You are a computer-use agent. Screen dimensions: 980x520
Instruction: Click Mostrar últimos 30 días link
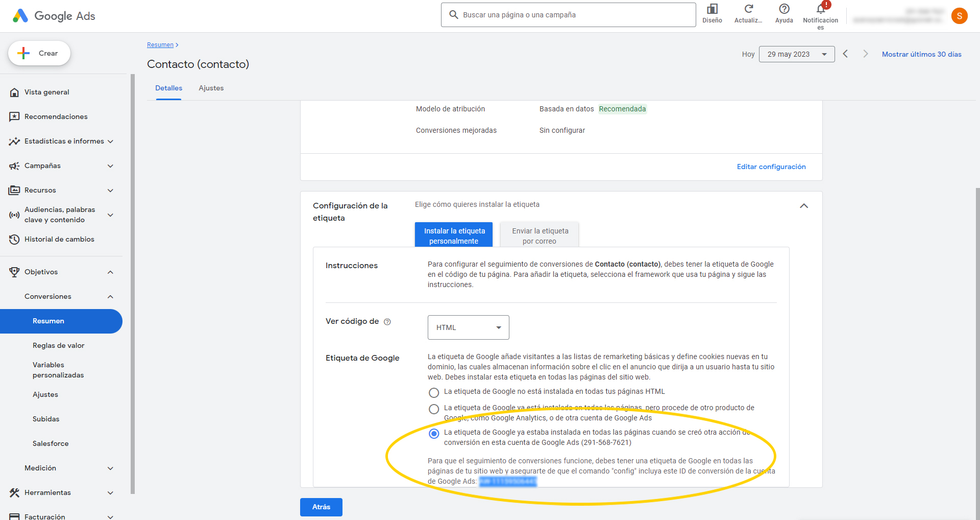[921, 54]
